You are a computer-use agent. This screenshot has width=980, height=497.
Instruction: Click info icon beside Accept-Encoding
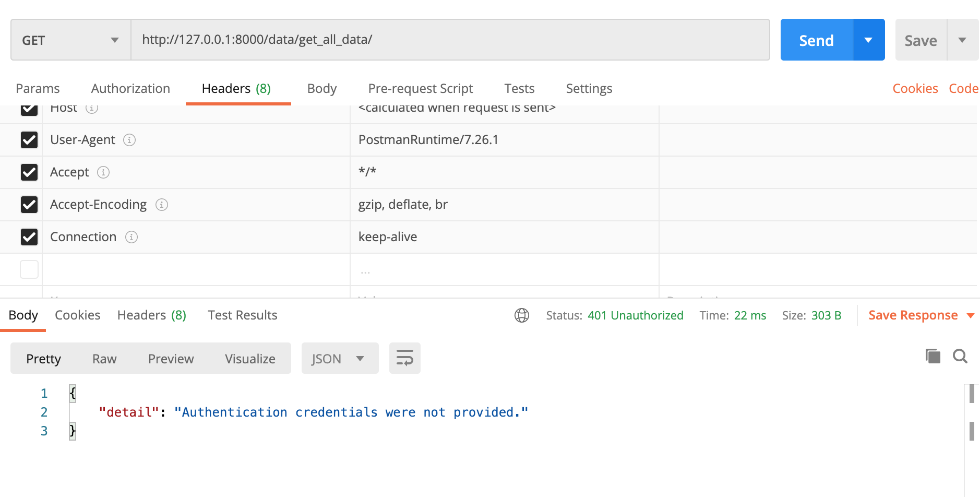(162, 205)
